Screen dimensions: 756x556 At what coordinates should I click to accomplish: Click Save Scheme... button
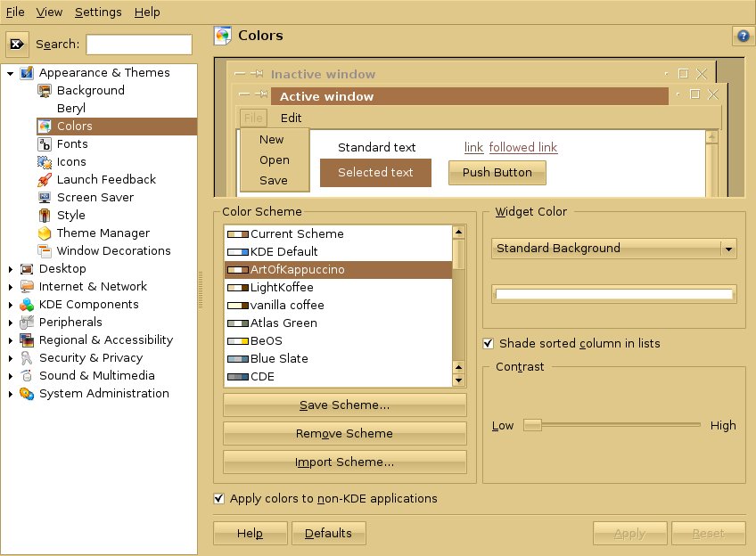click(x=345, y=405)
